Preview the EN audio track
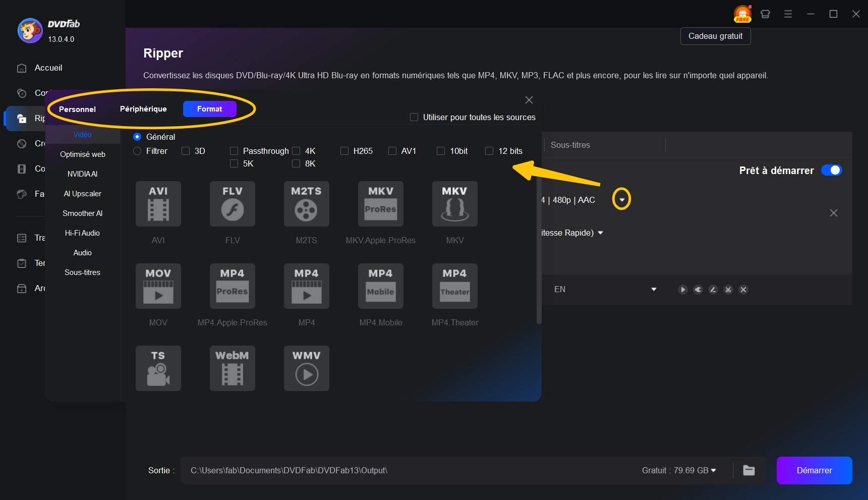Screen dimensions: 868x500 (683, 290)
